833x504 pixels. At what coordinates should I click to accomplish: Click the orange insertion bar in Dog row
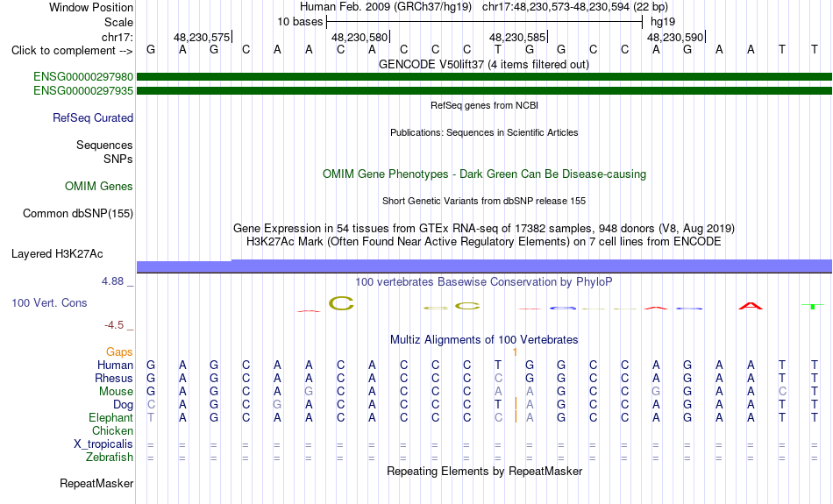516,404
